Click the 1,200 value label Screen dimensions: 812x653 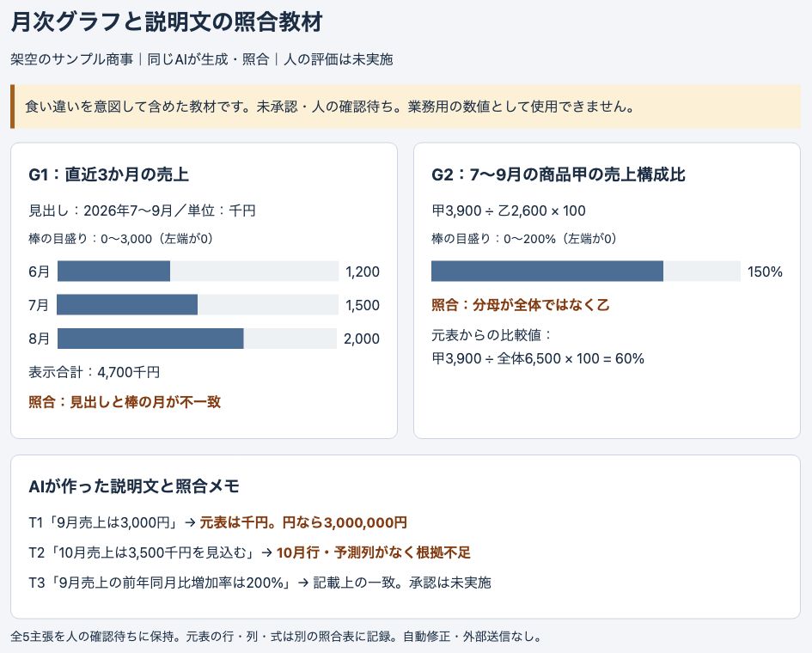[363, 272]
